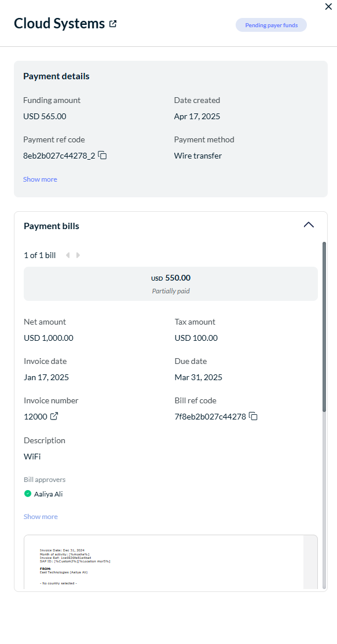The image size is (337, 644).
Task: Click approver name Aaliya Ali
Action: tap(49, 494)
